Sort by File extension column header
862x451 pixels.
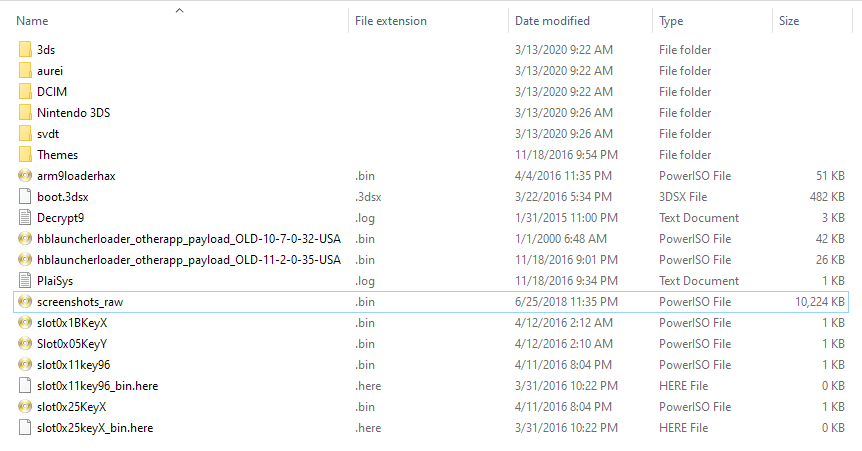pyautogui.click(x=391, y=21)
